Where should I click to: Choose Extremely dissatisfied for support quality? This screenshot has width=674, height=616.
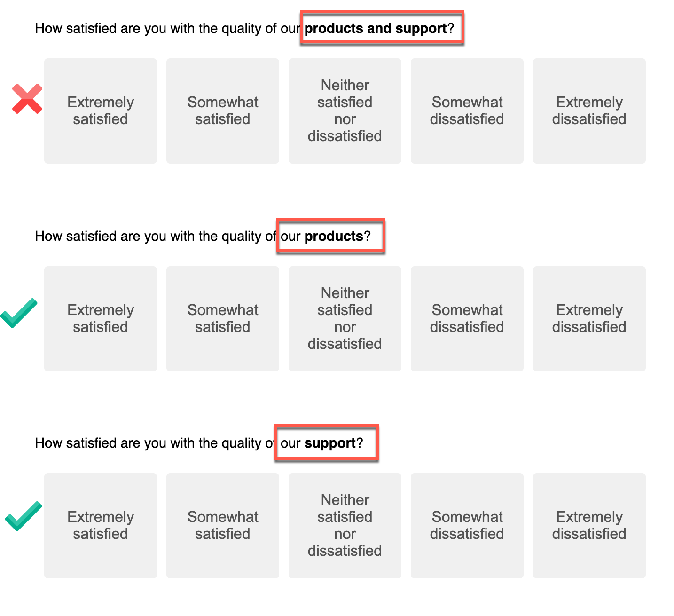pyautogui.click(x=589, y=526)
